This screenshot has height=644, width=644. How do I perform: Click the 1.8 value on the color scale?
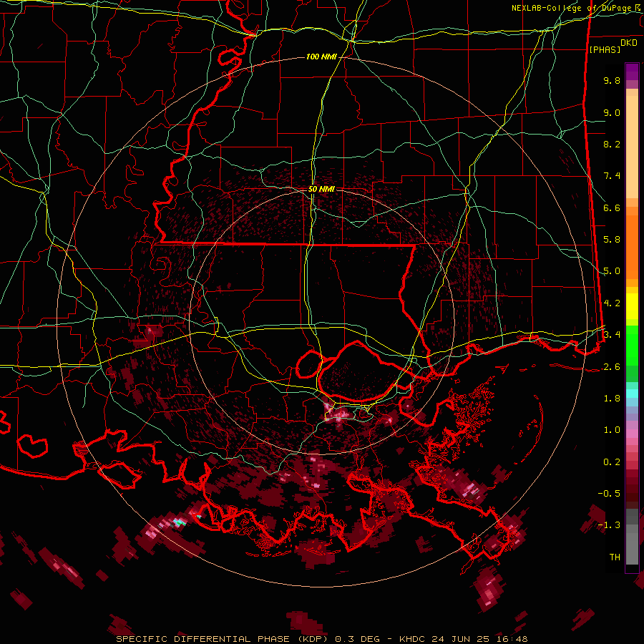point(612,399)
